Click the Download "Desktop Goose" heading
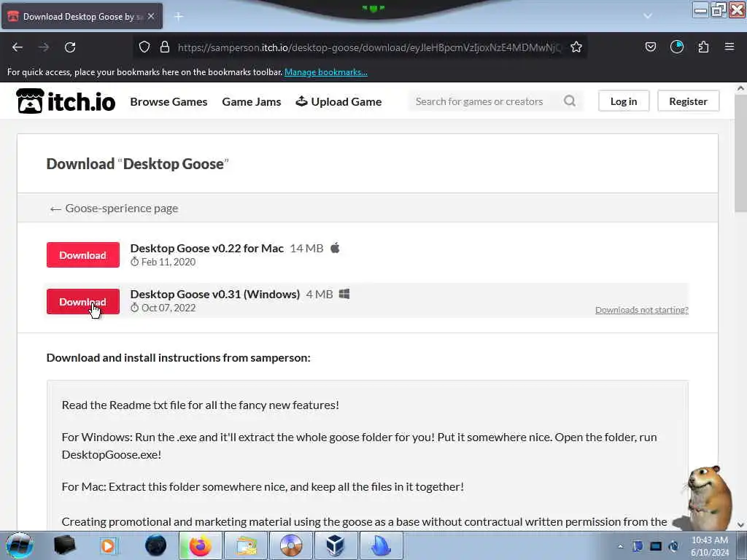 click(138, 164)
